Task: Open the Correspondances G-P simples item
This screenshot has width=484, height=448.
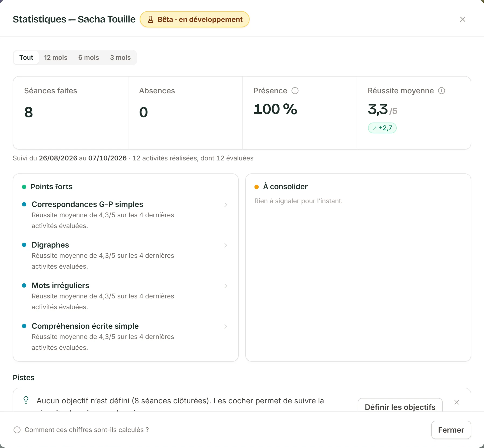Action: tap(125, 215)
